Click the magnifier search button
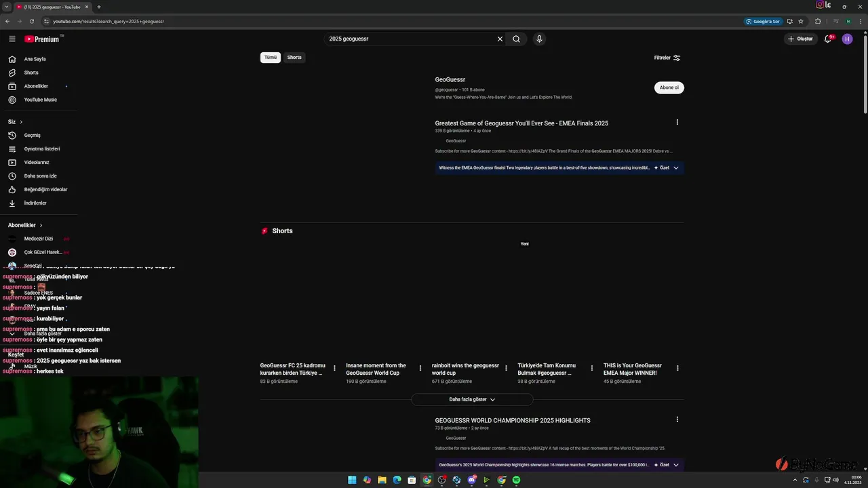 pyautogui.click(x=516, y=39)
